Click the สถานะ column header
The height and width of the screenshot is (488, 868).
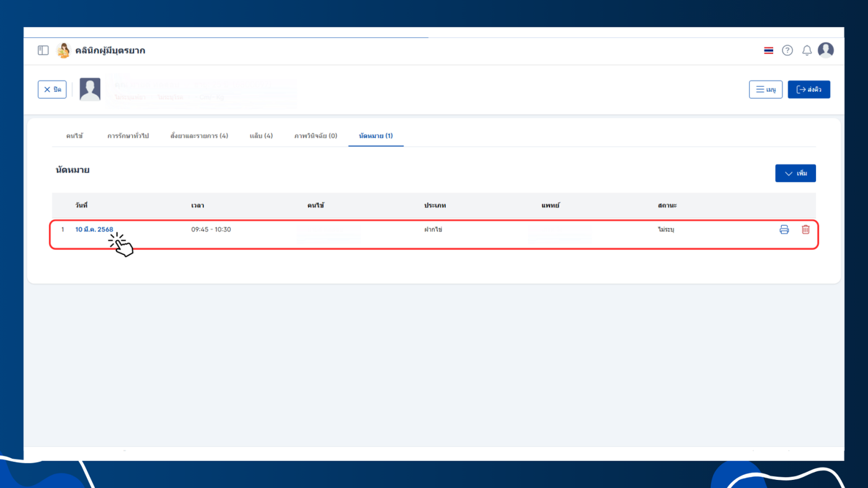click(667, 205)
